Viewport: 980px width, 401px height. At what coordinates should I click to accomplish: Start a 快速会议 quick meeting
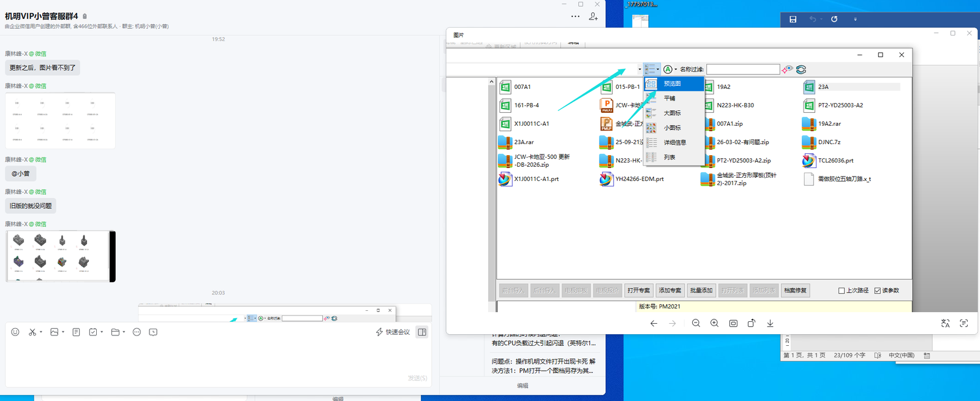393,332
